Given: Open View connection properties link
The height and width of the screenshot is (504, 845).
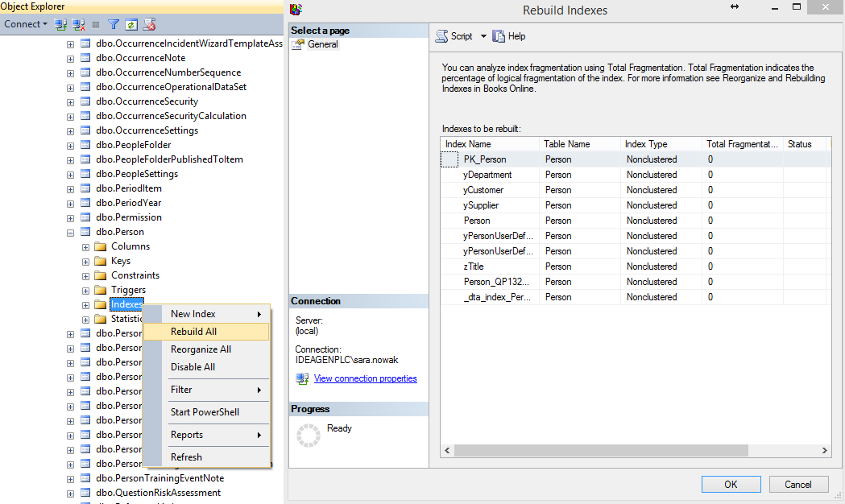Looking at the screenshot, I should coord(366,378).
